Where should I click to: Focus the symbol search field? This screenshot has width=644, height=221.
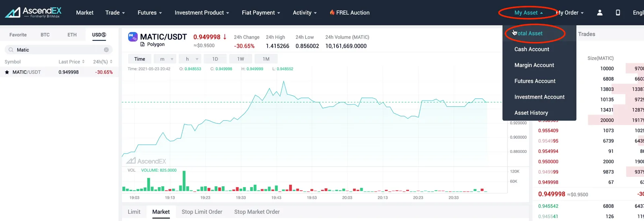click(58, 50)
